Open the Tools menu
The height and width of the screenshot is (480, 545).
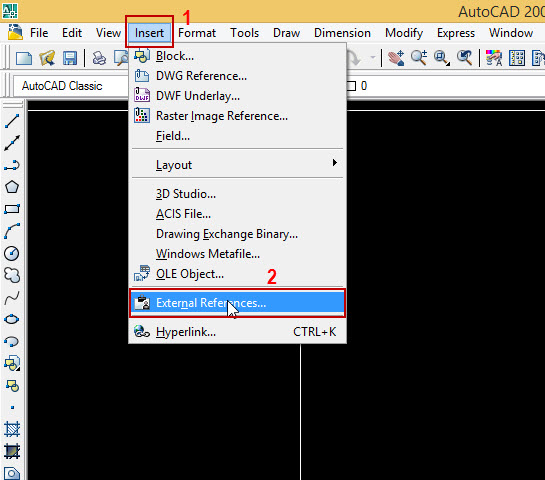tap(245, 33)
